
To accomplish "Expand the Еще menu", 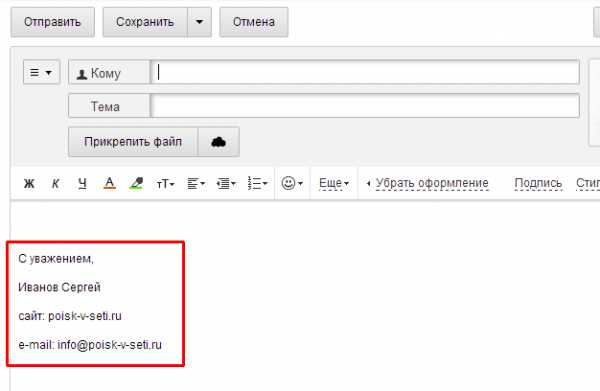I will pos(334,183).
